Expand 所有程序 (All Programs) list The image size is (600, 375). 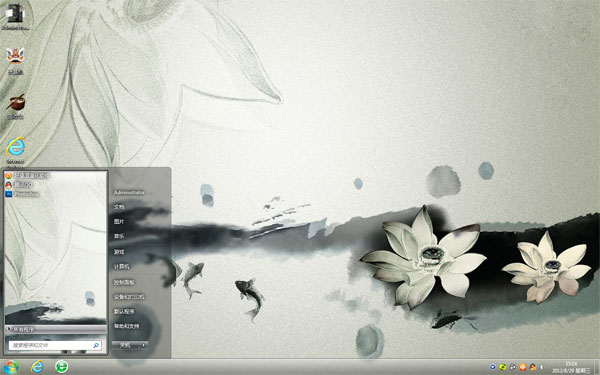(55, 329)
